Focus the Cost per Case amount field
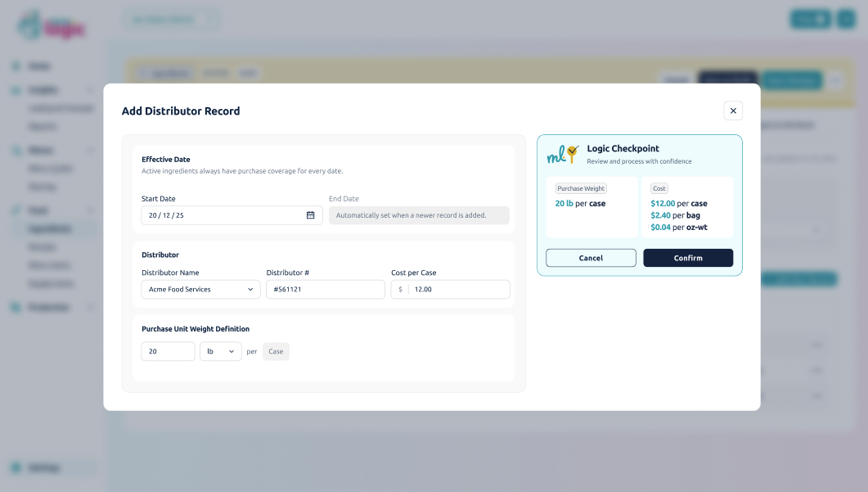 tap(458, 290)
